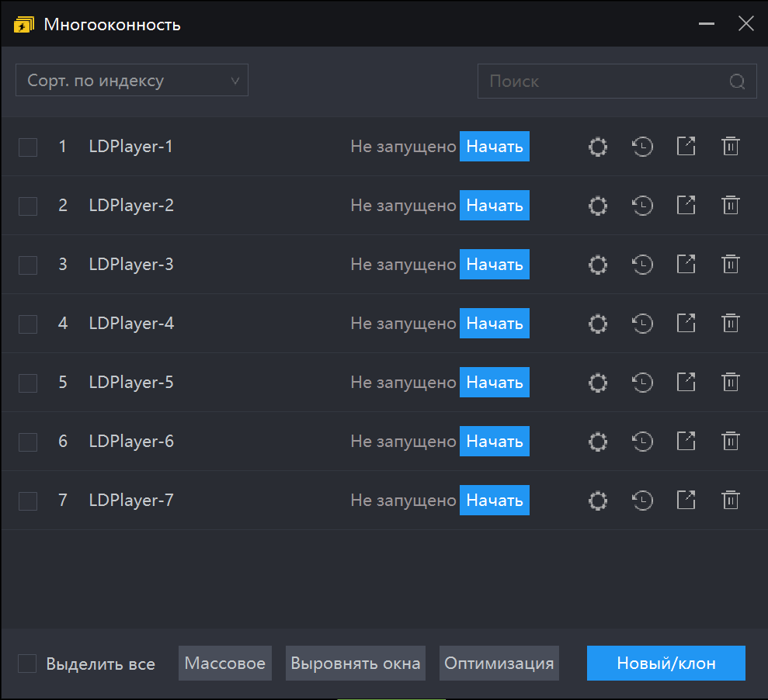Toggle the checkbox for LDPlayer-5

pyautogui.click(x=28, y=383)
